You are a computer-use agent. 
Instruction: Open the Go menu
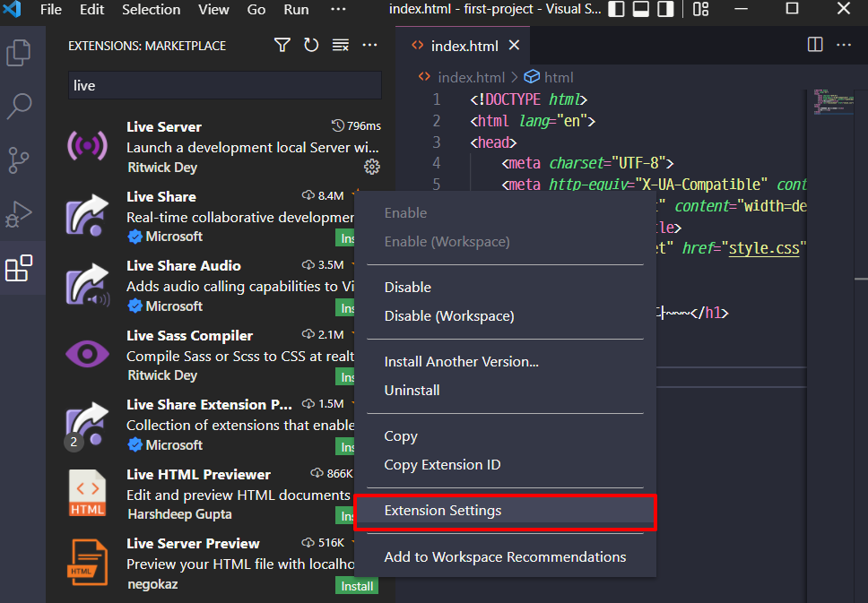256,9
